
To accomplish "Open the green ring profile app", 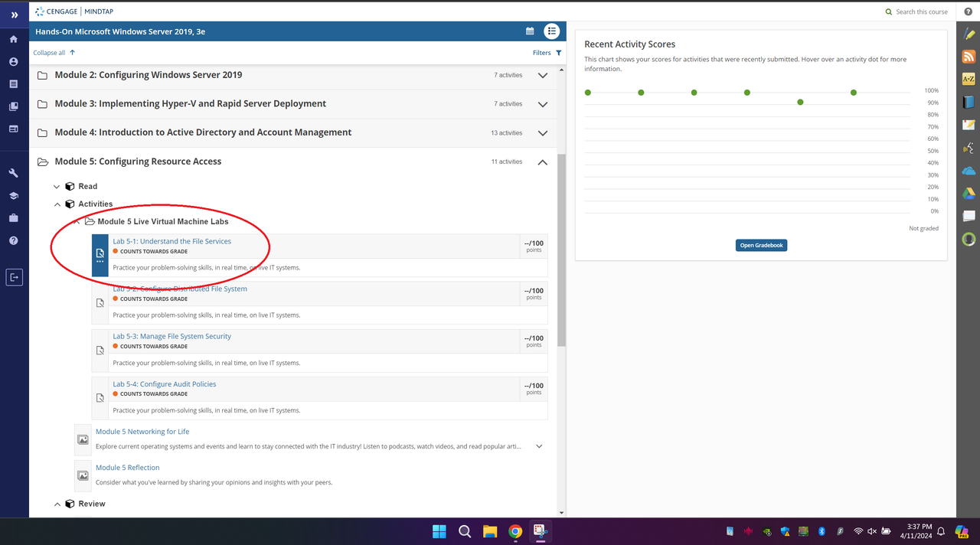I will [969, 240].
